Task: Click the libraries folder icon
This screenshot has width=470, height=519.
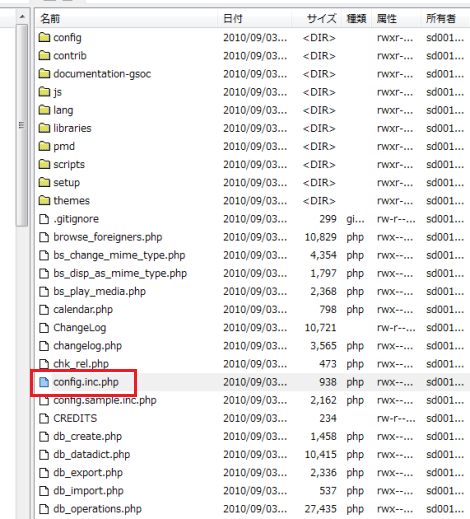Action: click(x=44, y=128)
